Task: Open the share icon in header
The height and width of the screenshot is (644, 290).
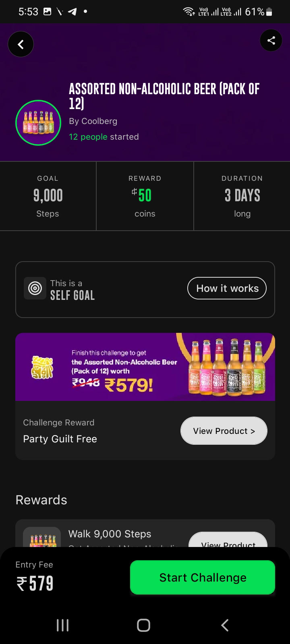Action: 271,40
